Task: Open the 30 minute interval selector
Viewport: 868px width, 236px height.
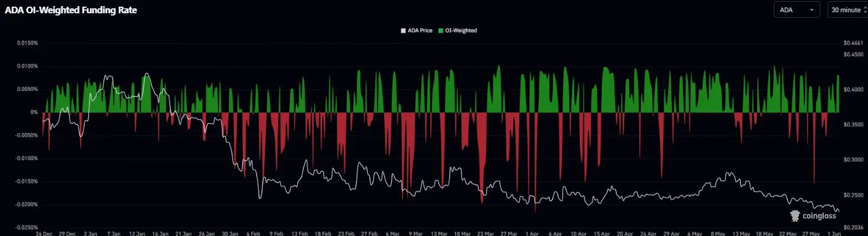Action: tap(847, 10)
